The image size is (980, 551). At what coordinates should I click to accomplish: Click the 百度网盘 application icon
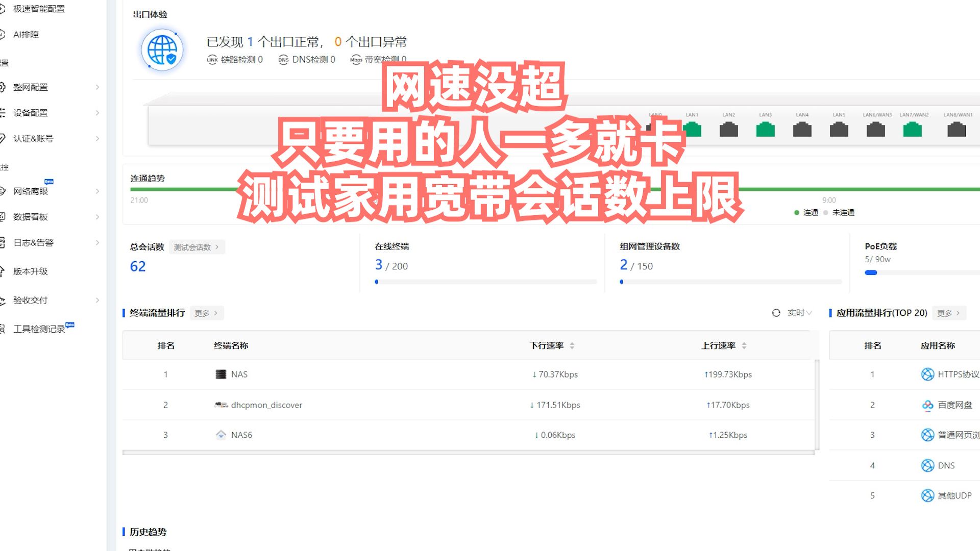(927, 405)
